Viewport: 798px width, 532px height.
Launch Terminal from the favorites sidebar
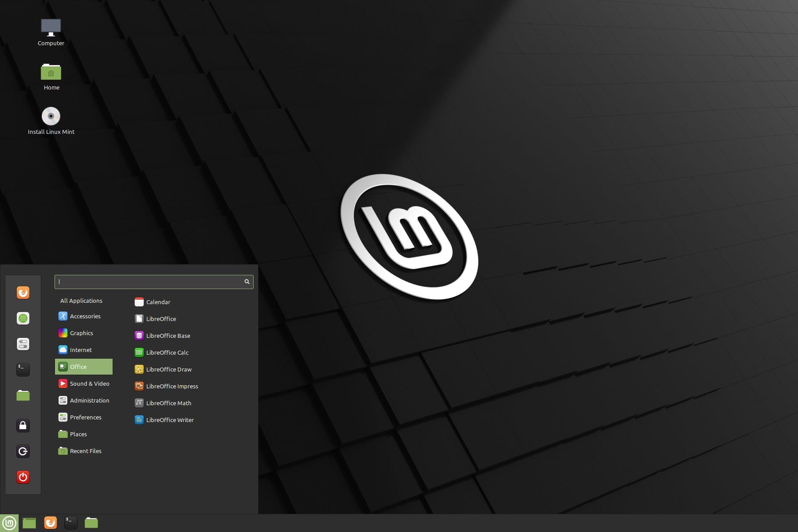(23, 369)
